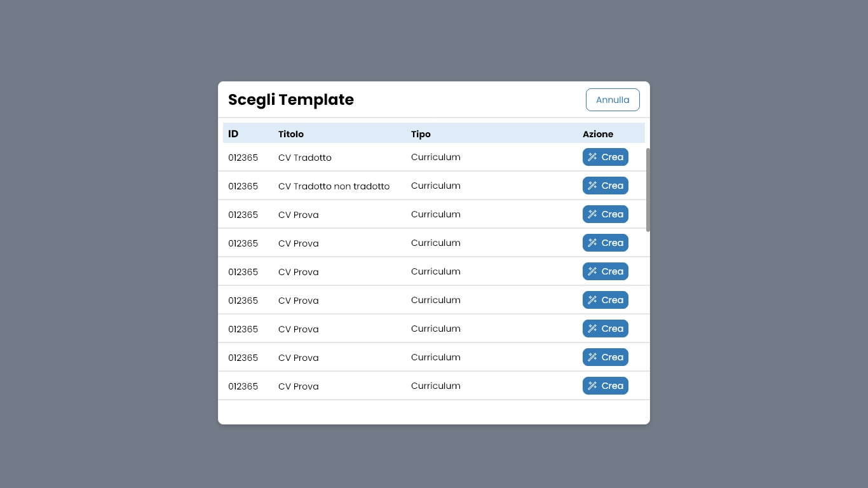The height and width of the screenshot is (488, 868).
Task: Click the ID column header
Action: [233, 134]
